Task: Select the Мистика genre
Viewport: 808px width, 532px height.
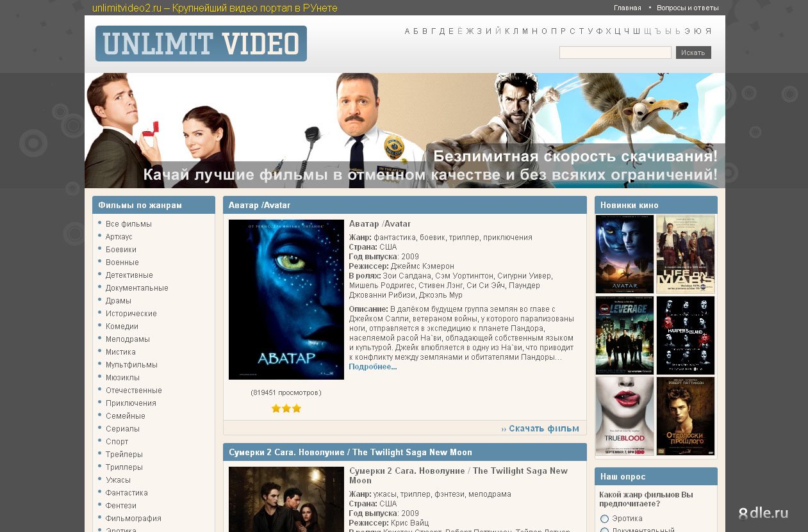Action: [x=120, y=352]
